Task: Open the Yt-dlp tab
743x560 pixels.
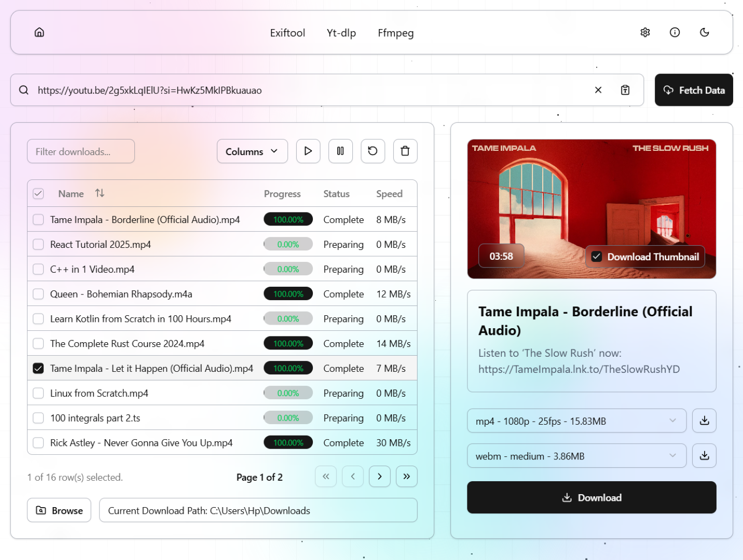Action: [341, 33]
